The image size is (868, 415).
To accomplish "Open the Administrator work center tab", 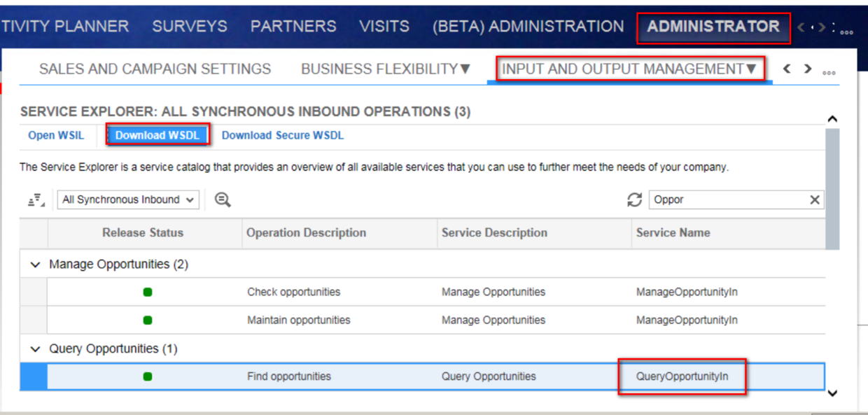I will (x=713, y=27).
